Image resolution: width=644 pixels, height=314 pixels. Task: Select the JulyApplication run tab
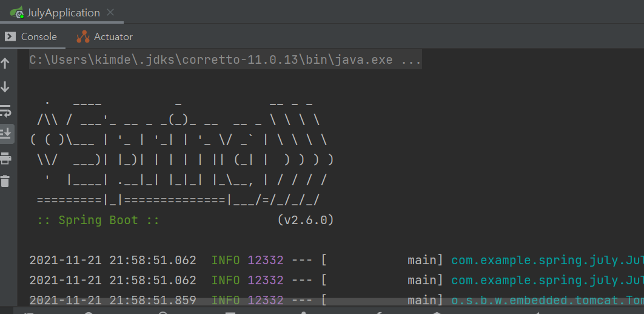click(62, 12)
